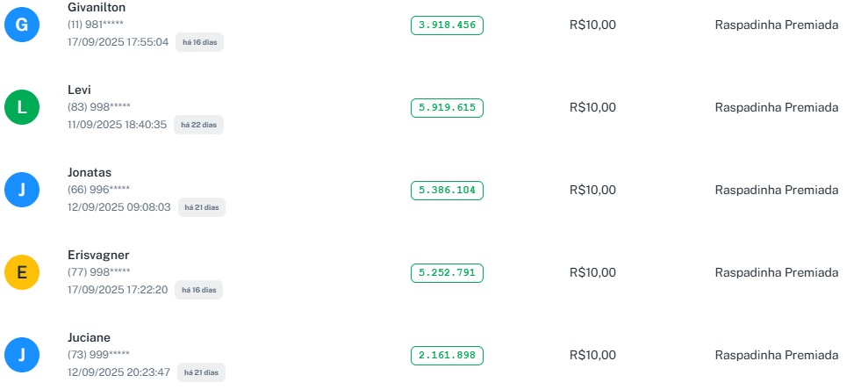Click Jonatas's blue J avatar icon
This screenshot has height=390, width=868.
22,190
